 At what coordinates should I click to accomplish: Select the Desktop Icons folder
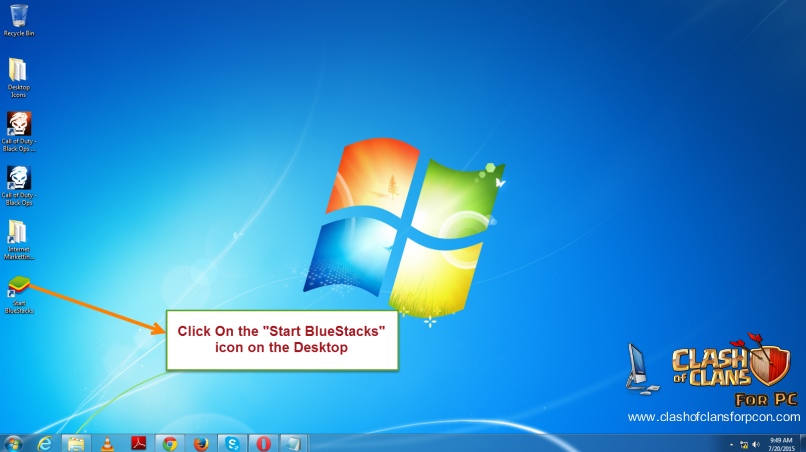coord(19,77)
